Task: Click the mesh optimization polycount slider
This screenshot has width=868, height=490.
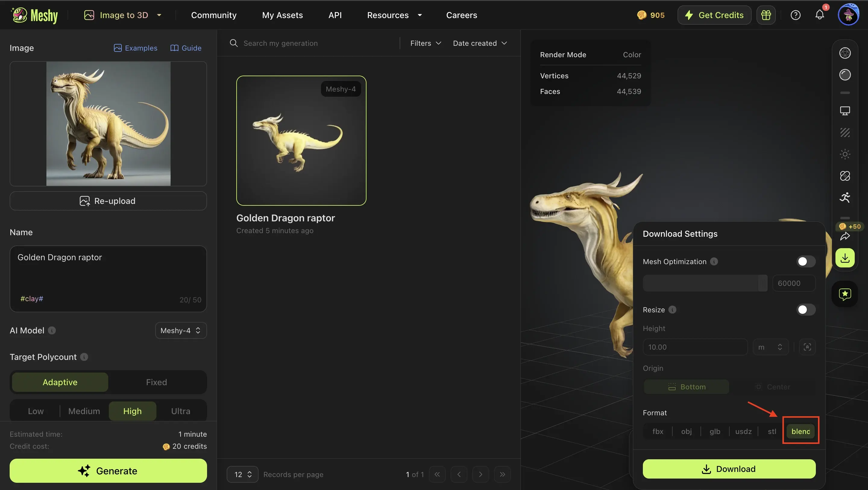Action: pyautogui.click(x=705, y=283)
